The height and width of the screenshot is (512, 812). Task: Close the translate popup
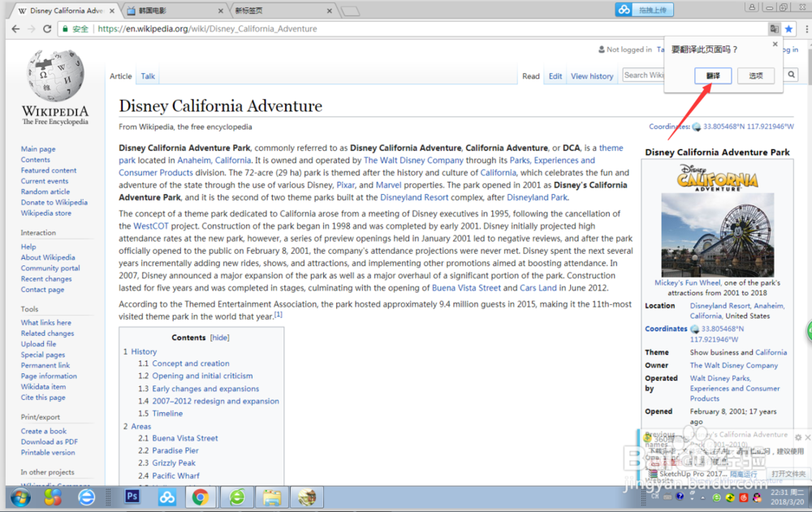(775, 44)
